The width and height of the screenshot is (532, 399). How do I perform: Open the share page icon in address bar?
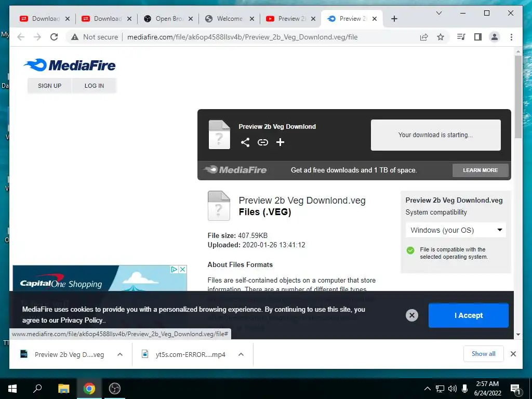(424, 37)
